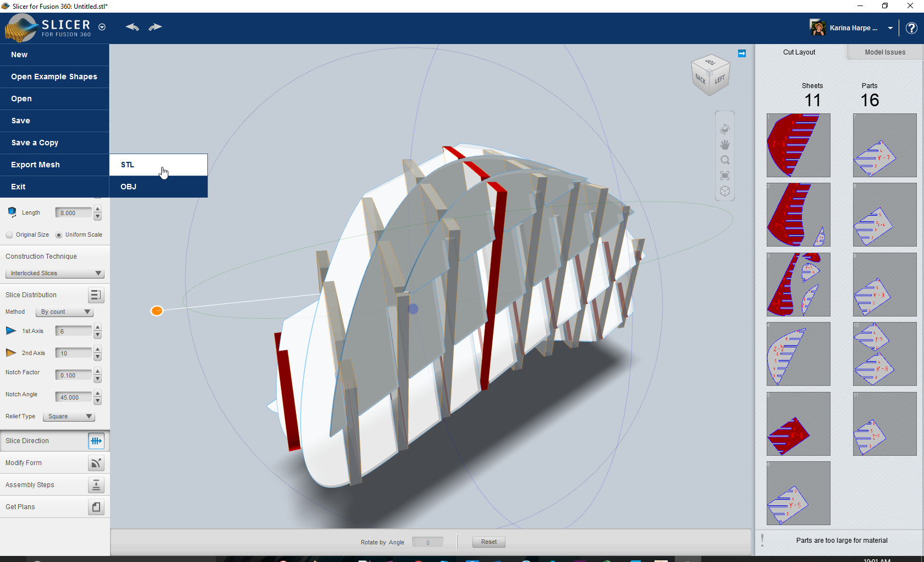
Task: Collapse the right panel with blue arrow toggle
Action: pos(742,53)
